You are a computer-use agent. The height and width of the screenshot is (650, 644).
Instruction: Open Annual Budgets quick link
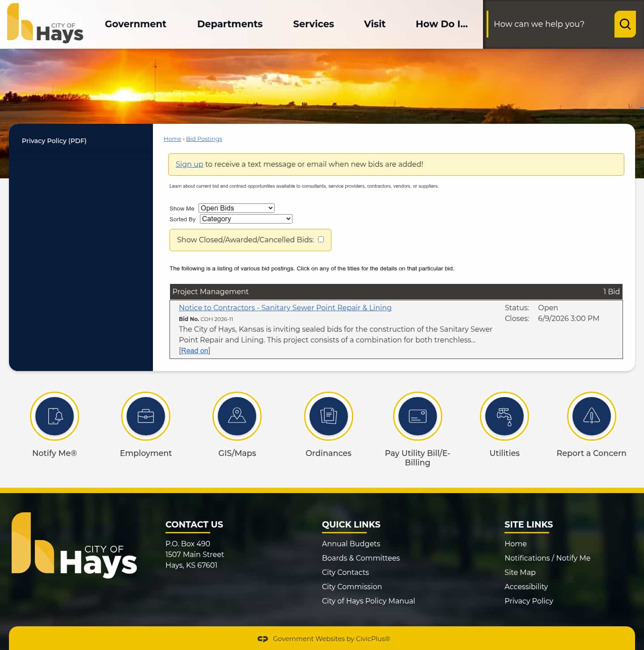coord(351,544)
